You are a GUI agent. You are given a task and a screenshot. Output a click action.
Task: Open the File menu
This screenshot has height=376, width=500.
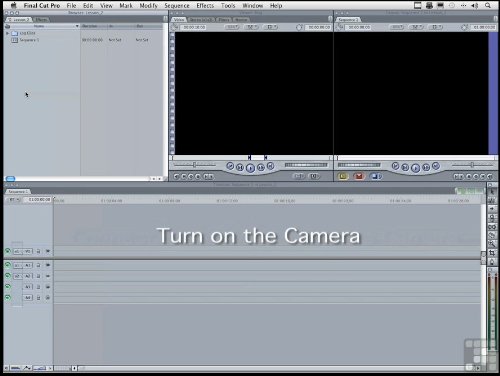[71, 5]
